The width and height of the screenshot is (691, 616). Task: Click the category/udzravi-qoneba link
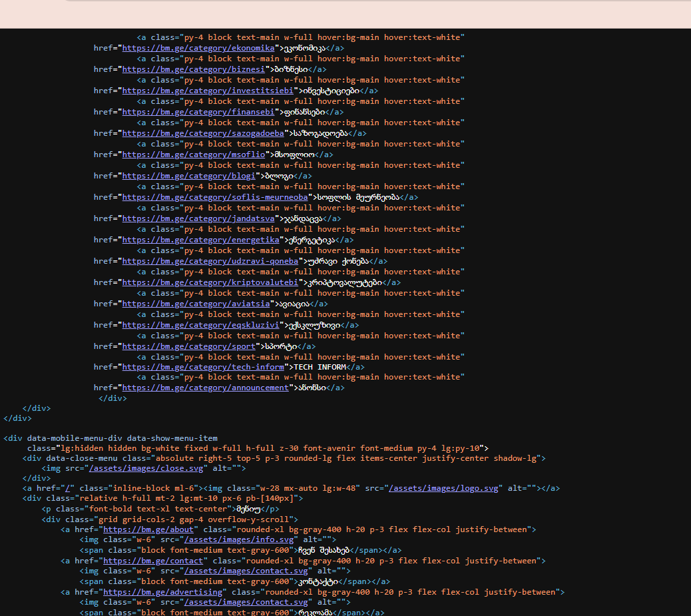pyautogui.click(x=210, y=261)
